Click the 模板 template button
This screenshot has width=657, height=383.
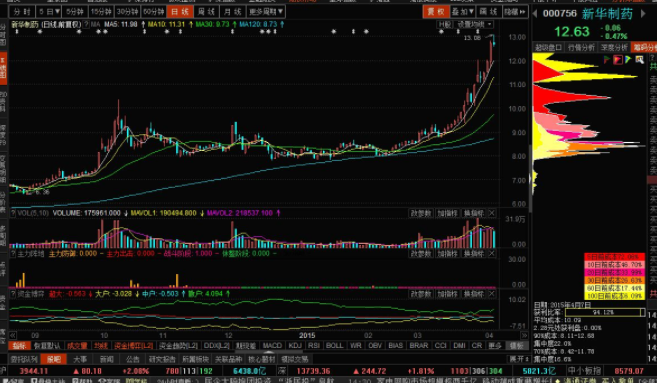pyautogui.click(x=517, y=346)
